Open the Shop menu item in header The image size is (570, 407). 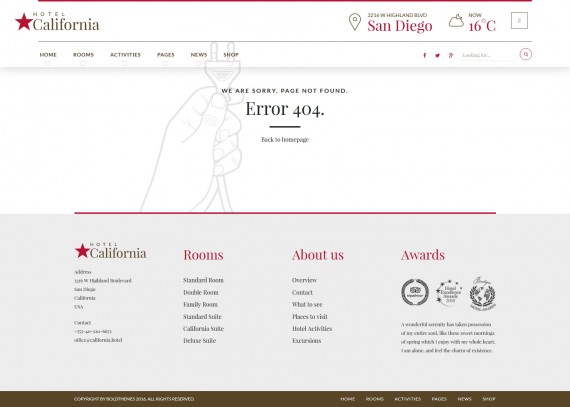231,55
